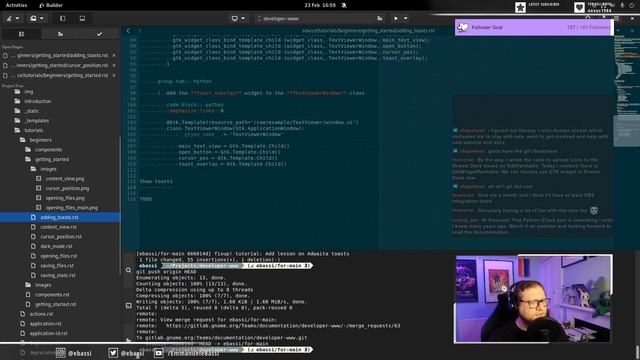
Task: Open the device selector dropdown
Action: coord(238,18)
